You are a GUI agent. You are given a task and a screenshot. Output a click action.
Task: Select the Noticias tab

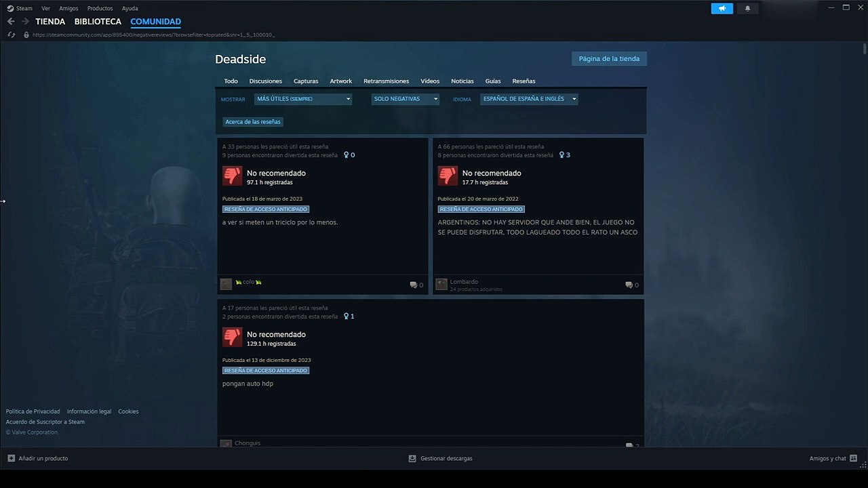point(462,81)
